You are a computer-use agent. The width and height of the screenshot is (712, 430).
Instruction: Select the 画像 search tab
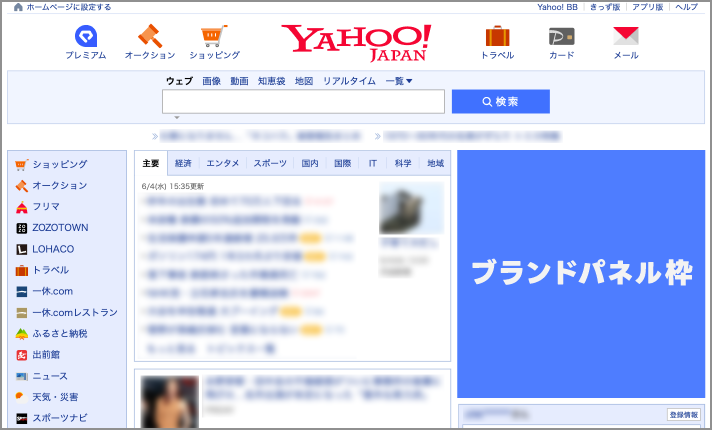(211, 81)
